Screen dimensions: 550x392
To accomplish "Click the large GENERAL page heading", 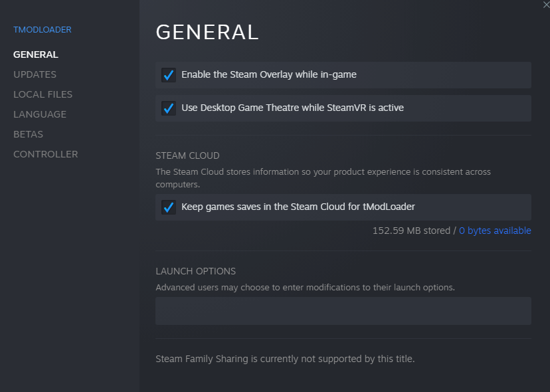I will [x=207, y=33].
